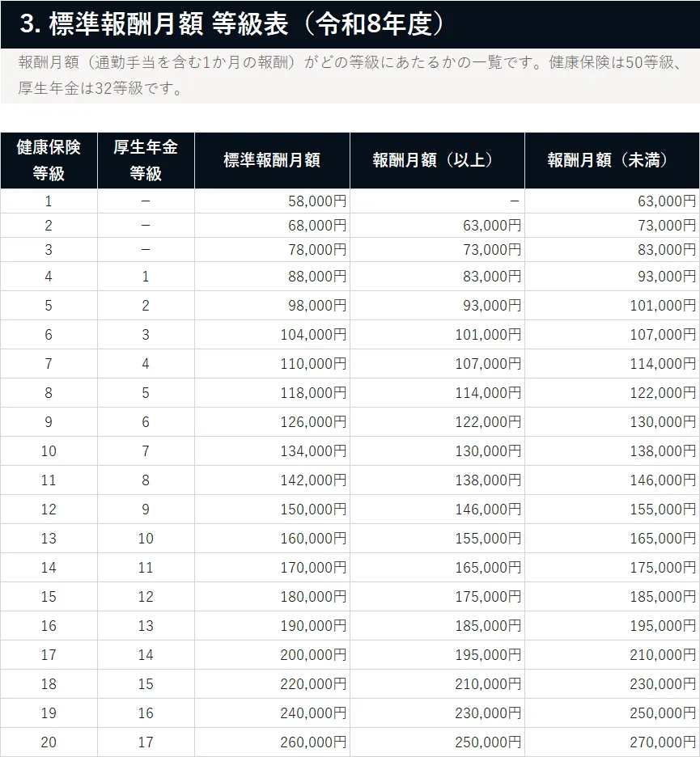Click the 270,000円 upper limit cell
This screenshot has height=757, width=700.
click(612, 742)
